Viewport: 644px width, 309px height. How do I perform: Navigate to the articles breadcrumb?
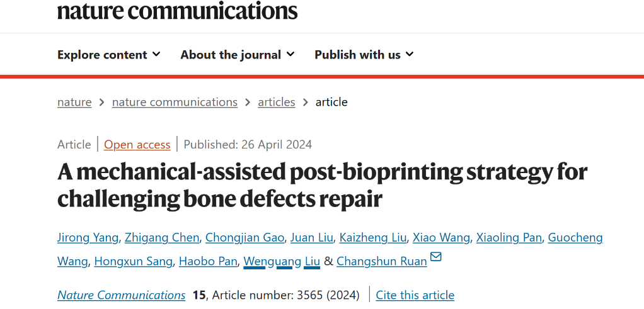click(276, 102)
